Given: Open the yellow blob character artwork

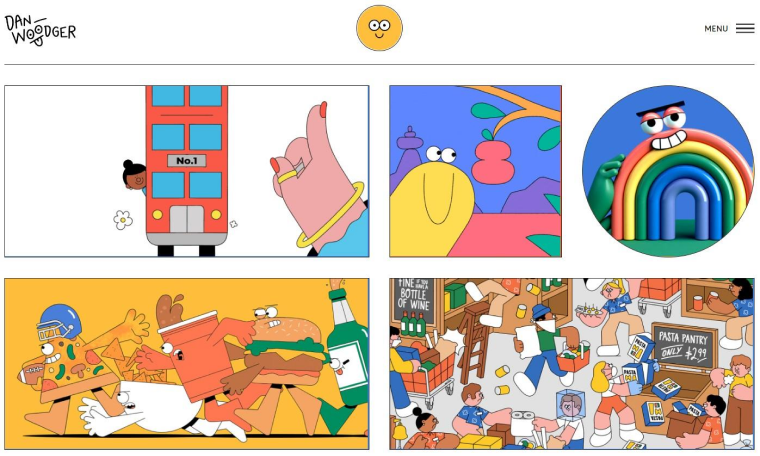Looking at the screenshot, I should [475, 171].
